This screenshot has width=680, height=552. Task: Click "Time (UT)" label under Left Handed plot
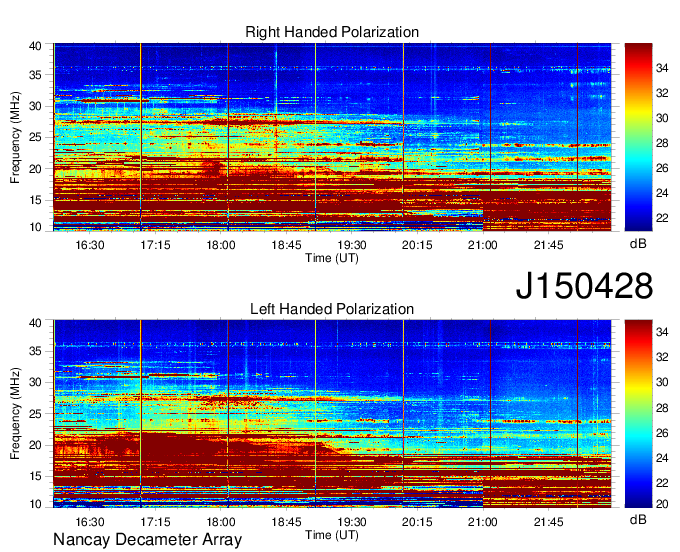coord(332,535)
